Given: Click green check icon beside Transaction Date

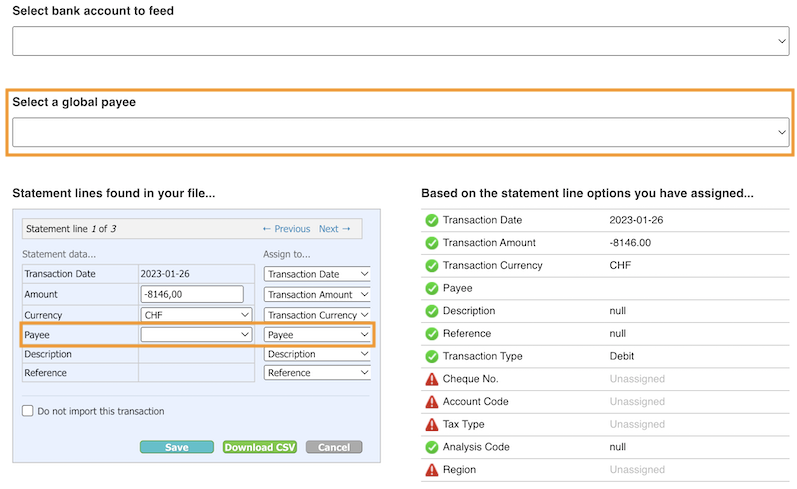Looking at the screenshot, I should pyautogui.click(x=432, y=220).
